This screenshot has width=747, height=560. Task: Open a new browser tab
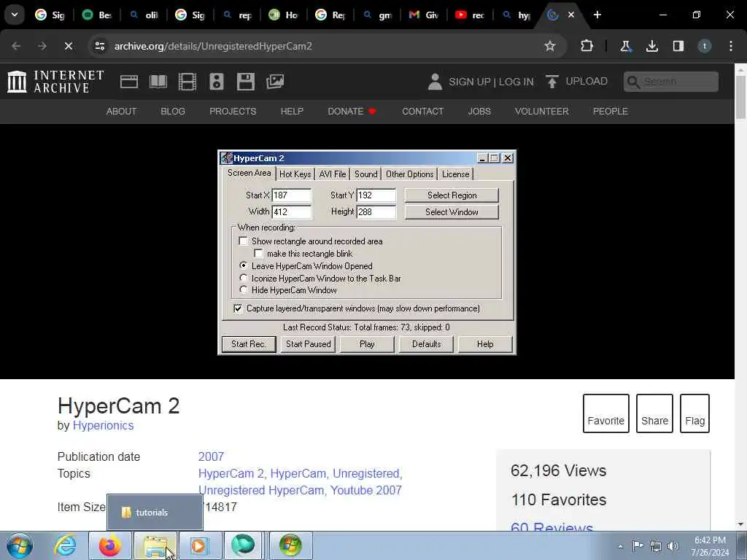coord(597,15)
